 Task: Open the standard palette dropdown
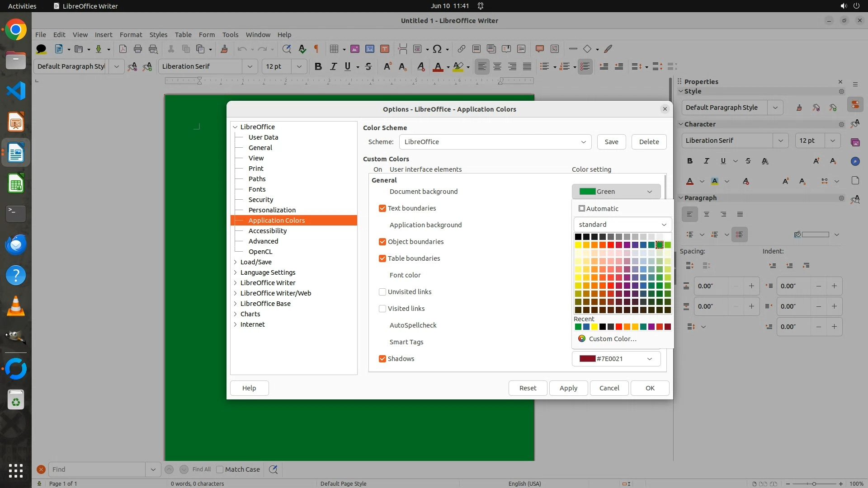[x=622, y=225]
